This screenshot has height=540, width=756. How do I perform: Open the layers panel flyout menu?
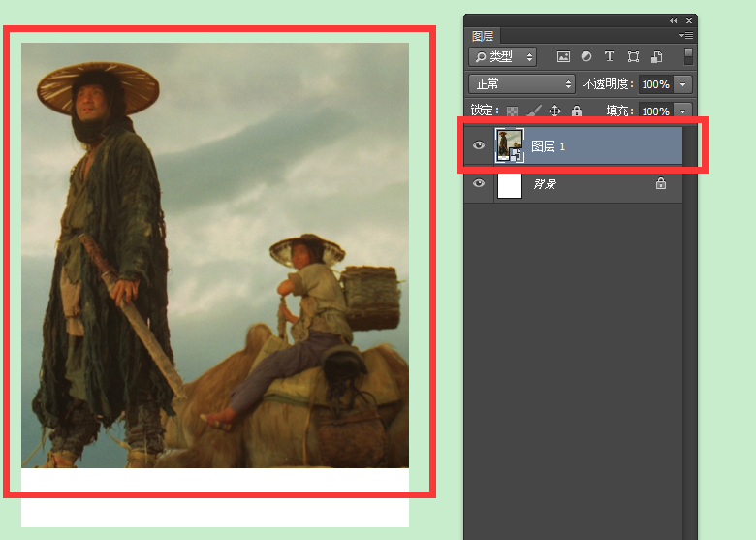pos(686,35)
